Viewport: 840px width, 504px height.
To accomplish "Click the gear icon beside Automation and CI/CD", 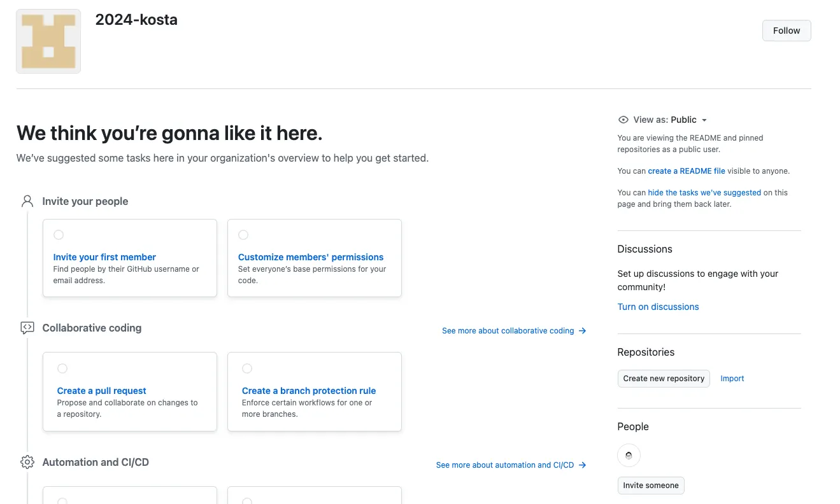I will 27,462.
